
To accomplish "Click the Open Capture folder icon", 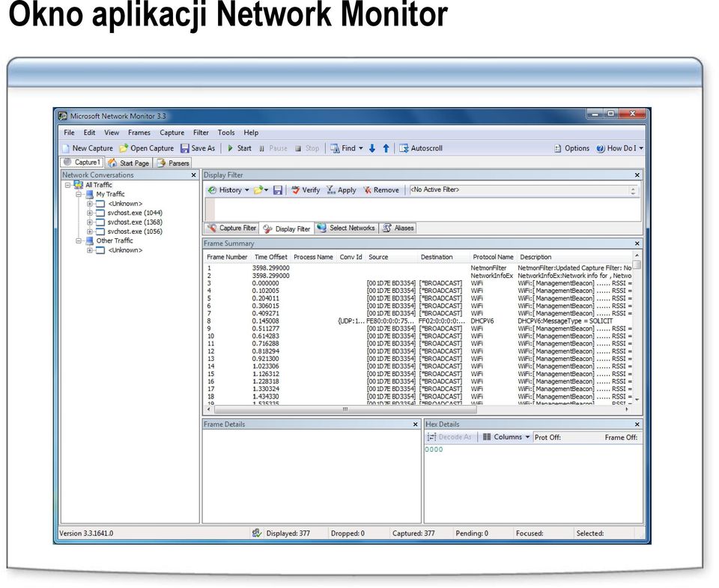I will pos(124,148).
